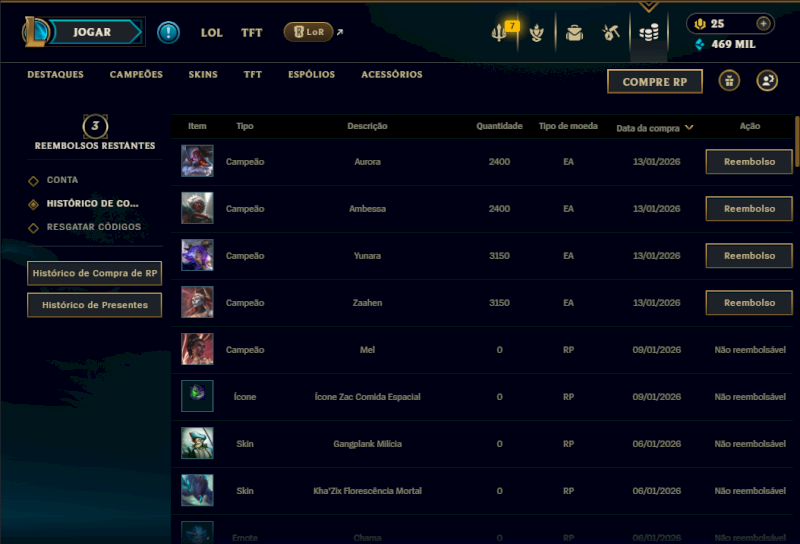Click the plus icon next to 25 RP
This screenshot has height=544, width=800.
pos(763,23)
